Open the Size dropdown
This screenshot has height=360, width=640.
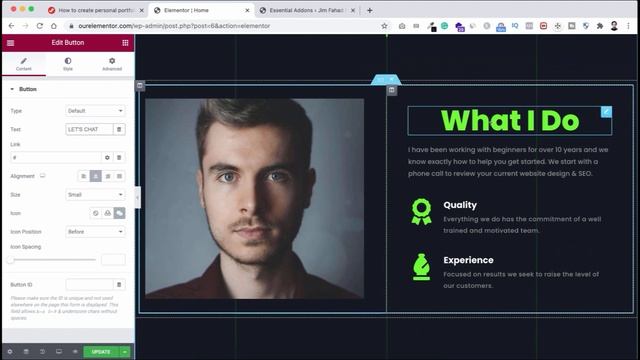(95, 195)
